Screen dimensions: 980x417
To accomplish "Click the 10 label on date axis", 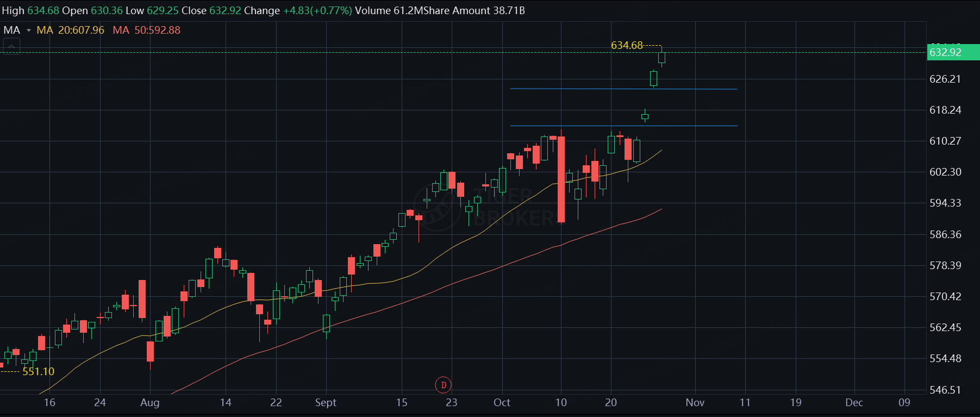I will coord(561,403).
